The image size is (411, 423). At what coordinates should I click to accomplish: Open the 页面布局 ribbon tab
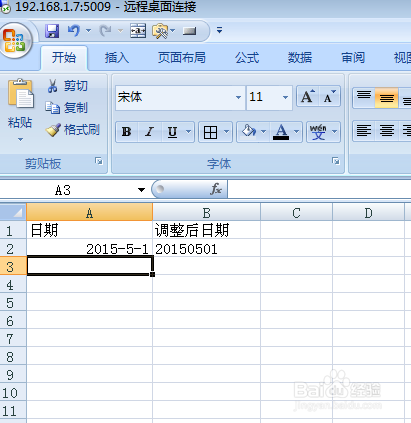(x=182, y=58)
